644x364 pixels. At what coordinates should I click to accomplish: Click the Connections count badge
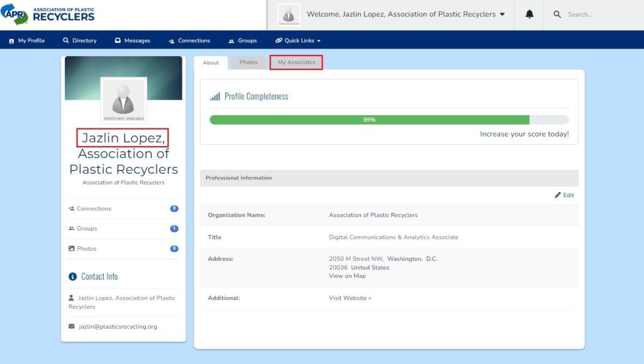coord(174,208)
